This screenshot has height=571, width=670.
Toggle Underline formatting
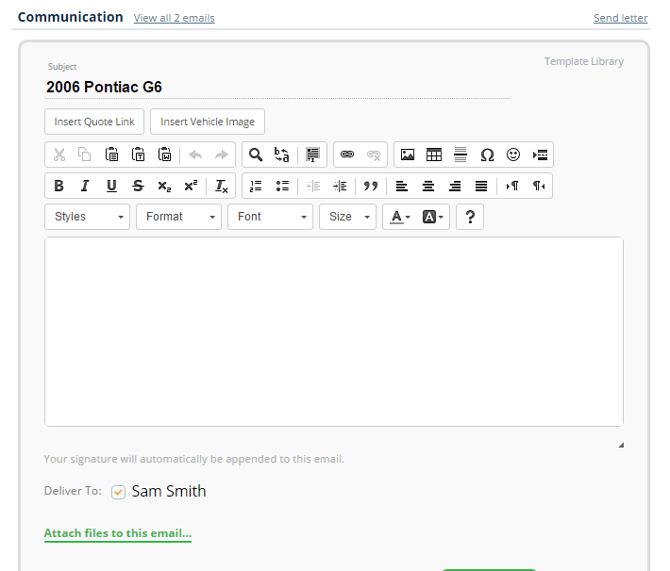[112, 186]
